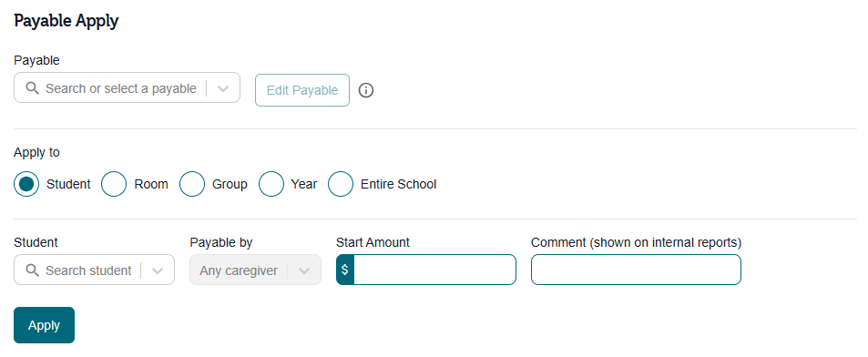Expand the Any caregiver dropdown
868x357 pixels.
coord(255,270)
